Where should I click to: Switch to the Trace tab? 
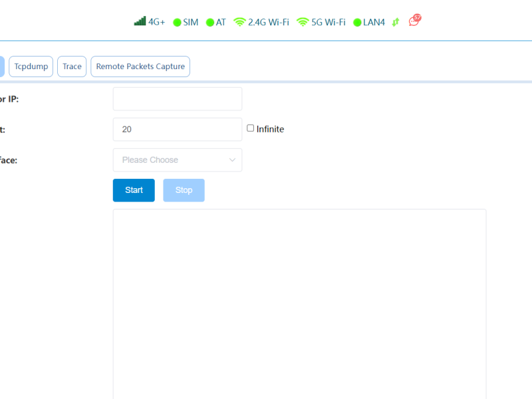[x=72, y=66]
